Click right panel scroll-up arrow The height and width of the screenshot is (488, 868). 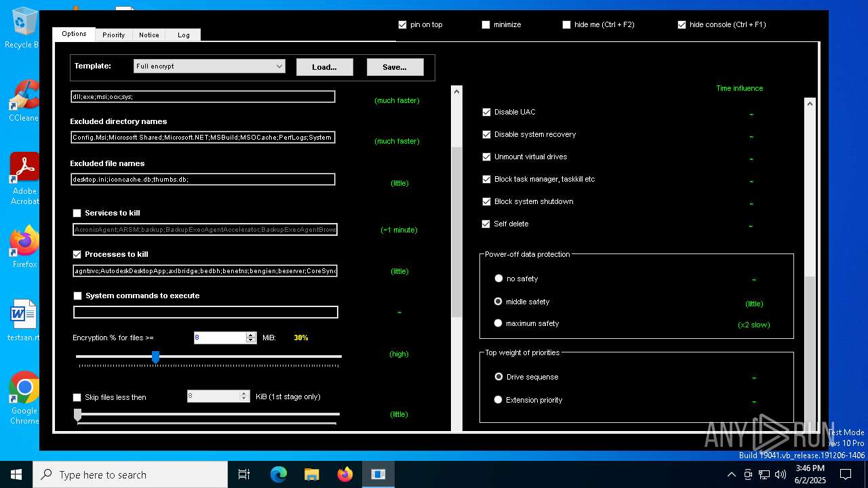(810, 104)
